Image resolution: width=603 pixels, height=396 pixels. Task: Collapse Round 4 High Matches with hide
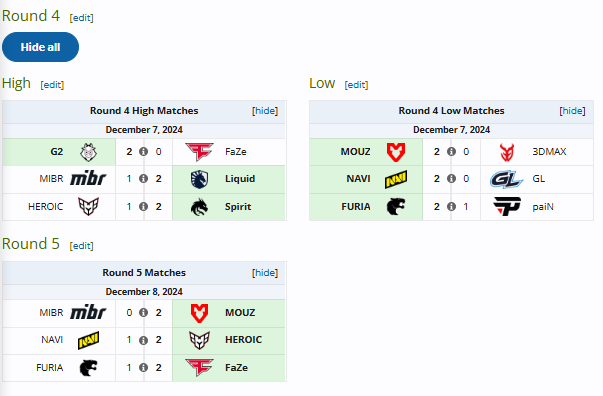(x=265, y=111)
